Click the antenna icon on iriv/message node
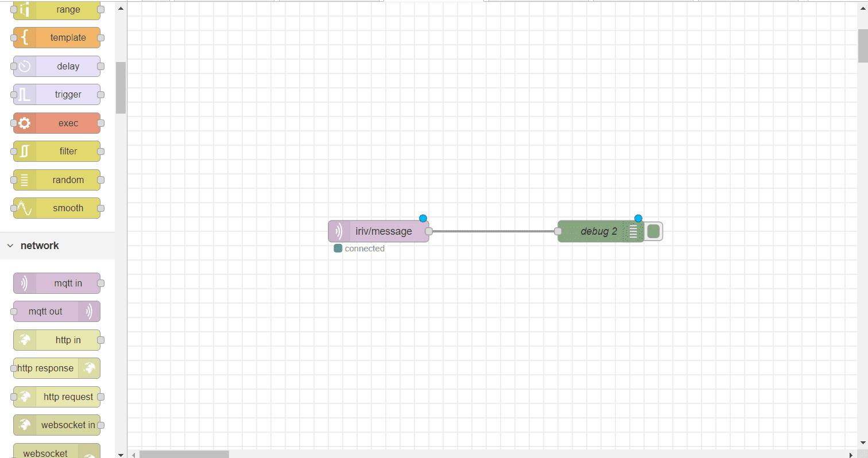Screen dimensions: 868x458 tap(339, 231)
